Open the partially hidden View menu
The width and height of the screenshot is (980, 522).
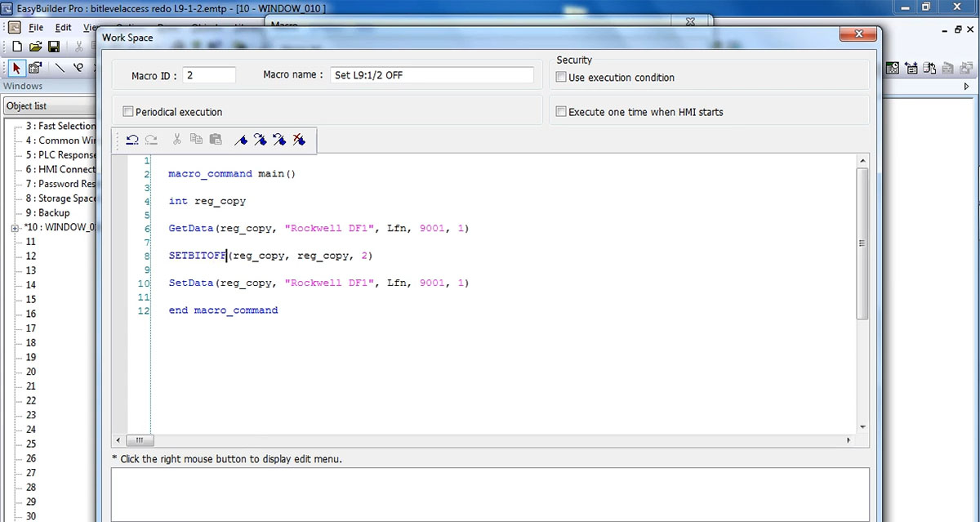(x=90, y=28)
